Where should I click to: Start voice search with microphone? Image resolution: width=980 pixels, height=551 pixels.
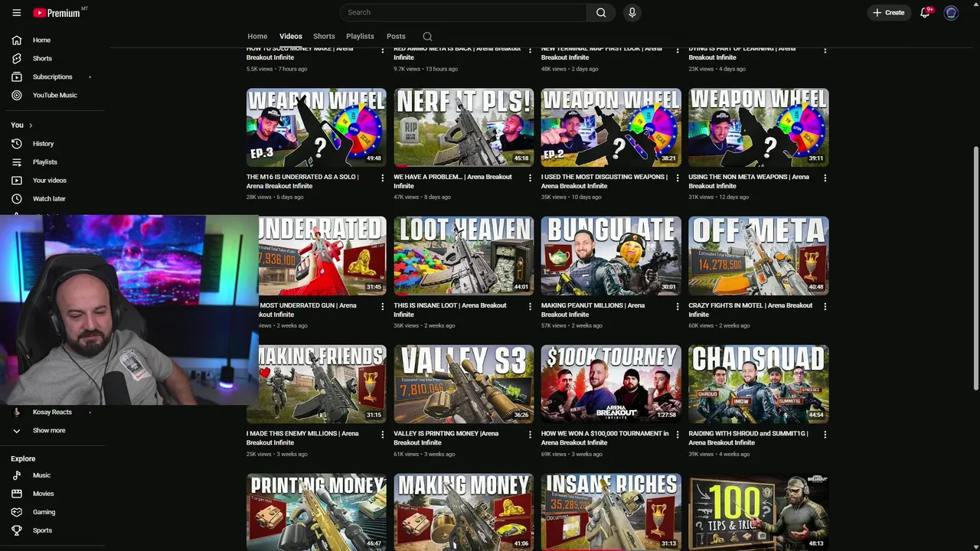click(x=632, y=12)
